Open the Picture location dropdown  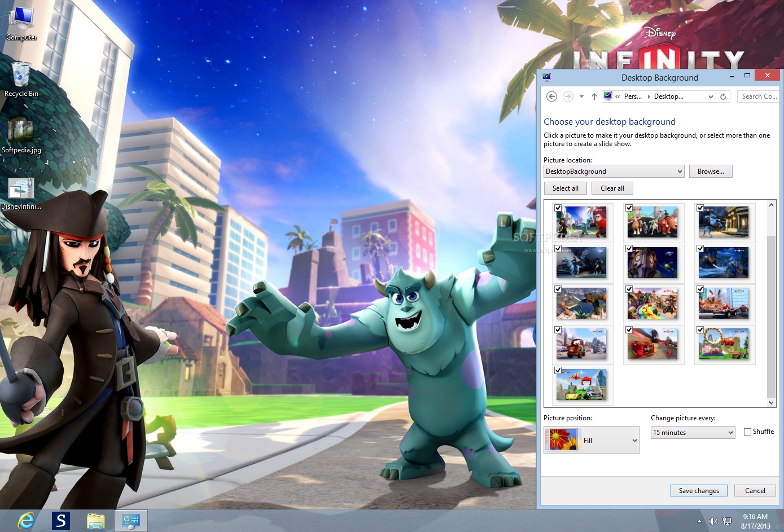614,172
